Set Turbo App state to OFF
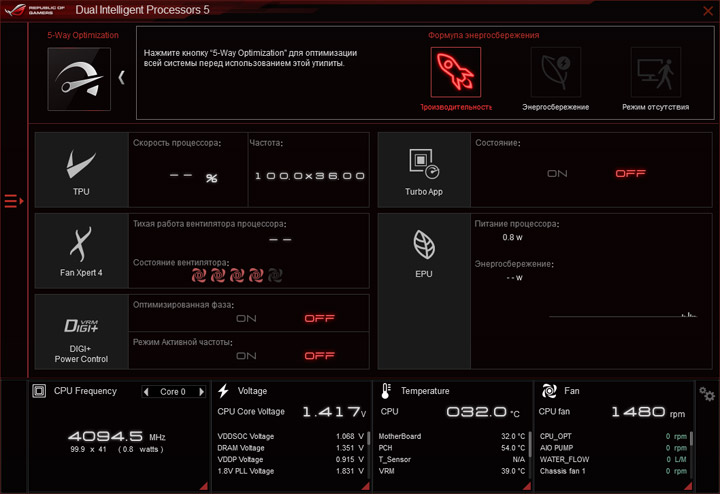Viewport: 720px width, 494px height. click(x=630, y=174)
